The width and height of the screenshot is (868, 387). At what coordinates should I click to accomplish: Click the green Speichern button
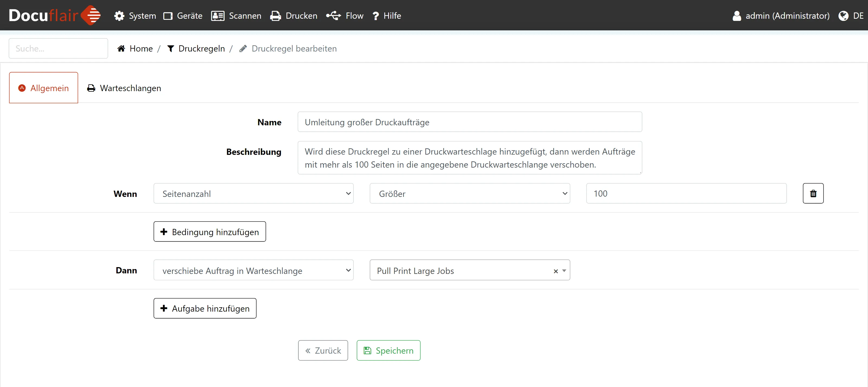click(388, 351)
